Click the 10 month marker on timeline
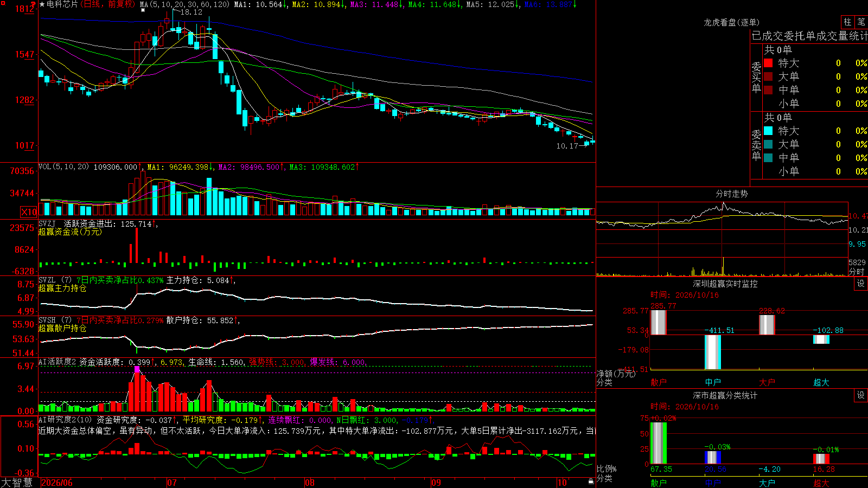This screenshot has width=868, height=488. tap(562, 483)
